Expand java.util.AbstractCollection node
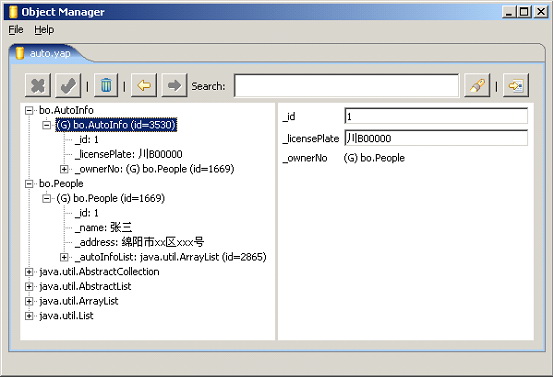Viewport: 553px width, 379px height. click(x=29, y=272)
